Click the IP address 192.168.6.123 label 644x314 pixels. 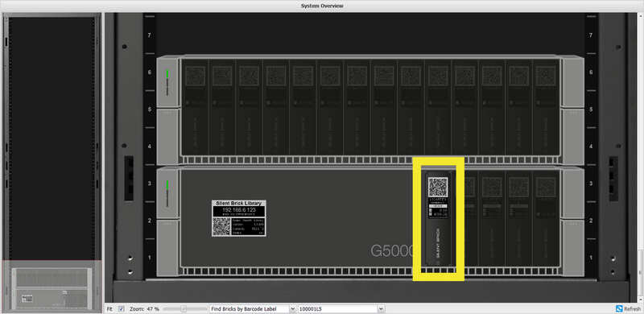(x=238, y=209)
